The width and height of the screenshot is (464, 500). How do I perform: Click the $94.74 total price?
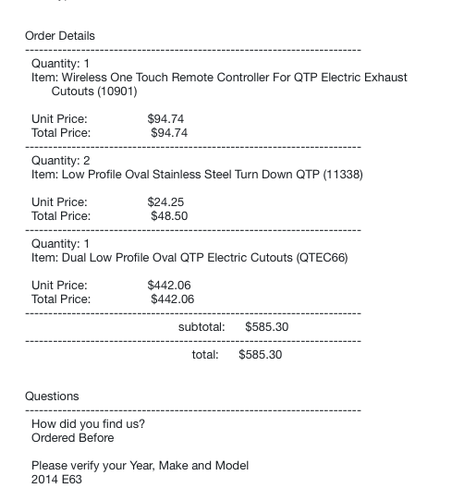169,133
